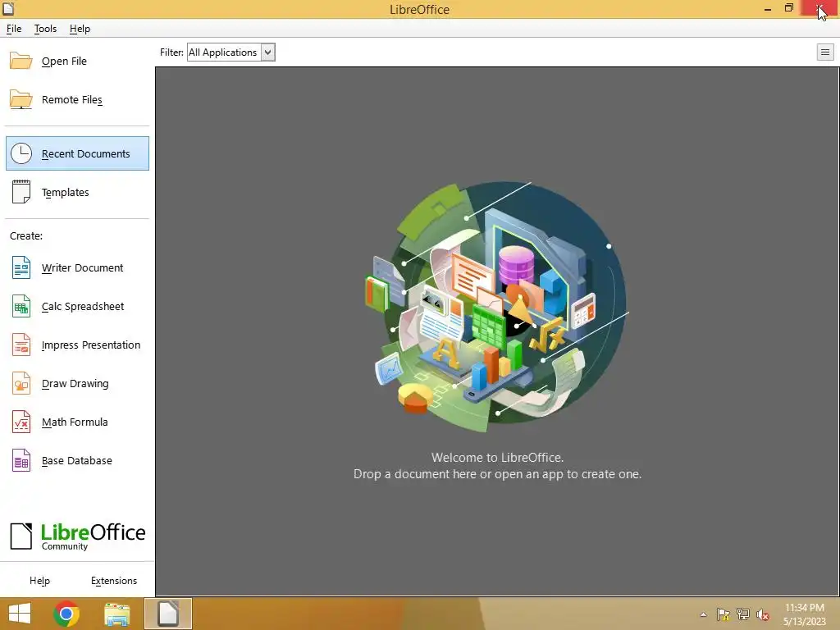Click the Math Formula icon
This screenshot has width=840, height=630.
(21, 422)
